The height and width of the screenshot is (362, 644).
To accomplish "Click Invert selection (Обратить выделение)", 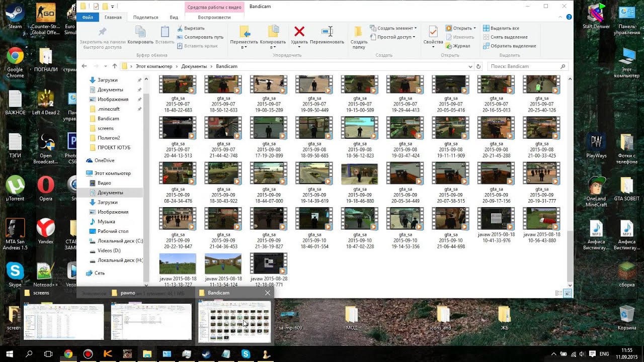I will pos(509,46).
